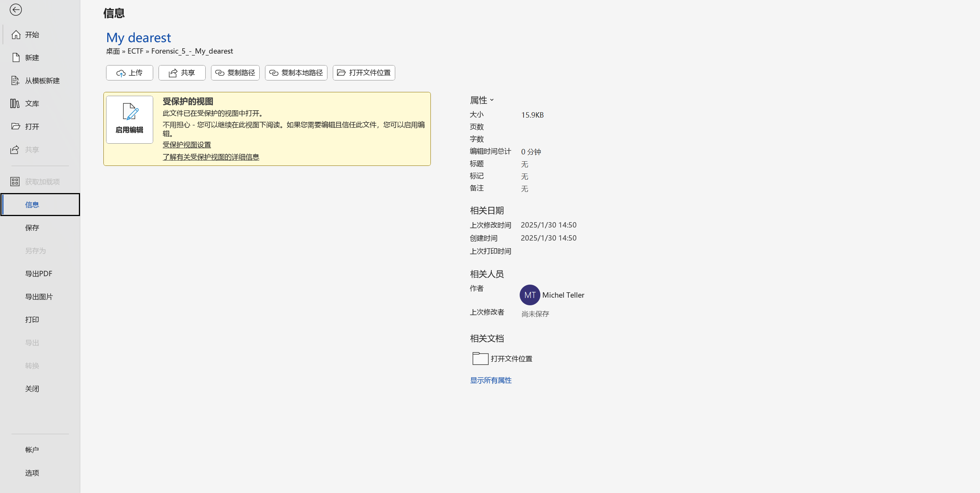This screenshot has width=980, height=493.
Task: Click 上传 cloud upload button
Action: point(129,73)
